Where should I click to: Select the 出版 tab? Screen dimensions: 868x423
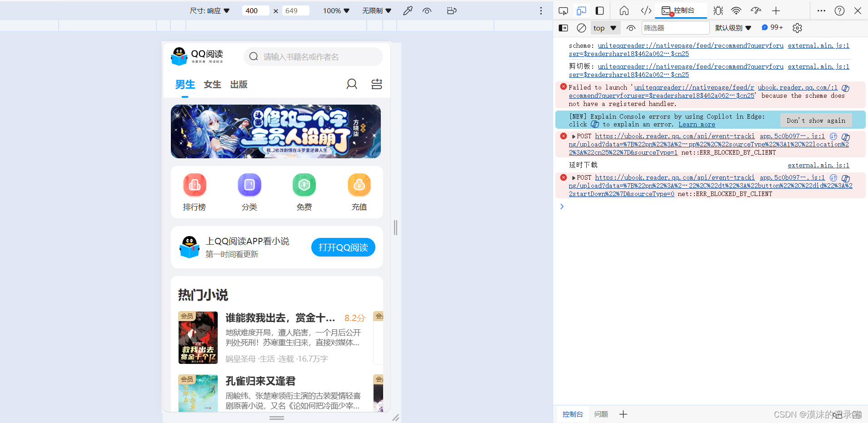coord(239,85)
